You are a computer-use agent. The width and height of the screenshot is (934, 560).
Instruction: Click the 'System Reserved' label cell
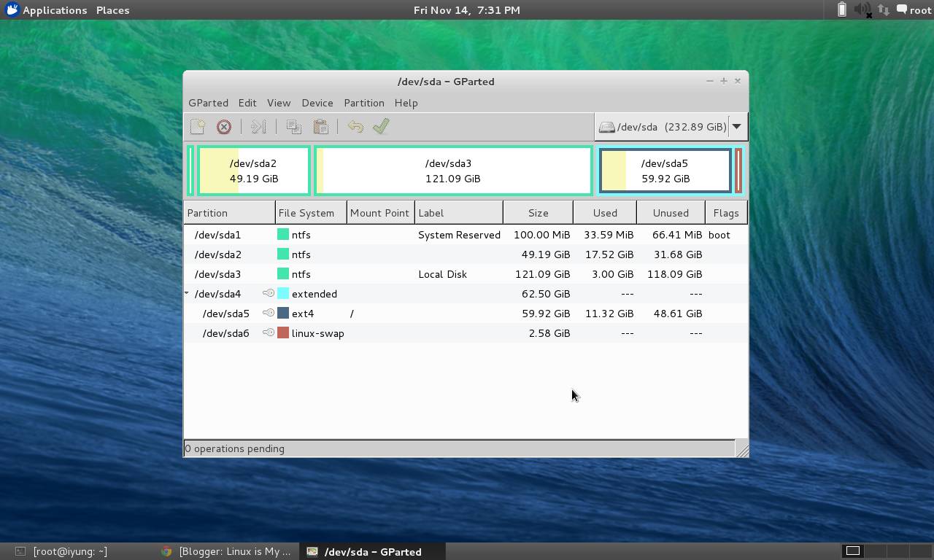(x=459, y=235)
